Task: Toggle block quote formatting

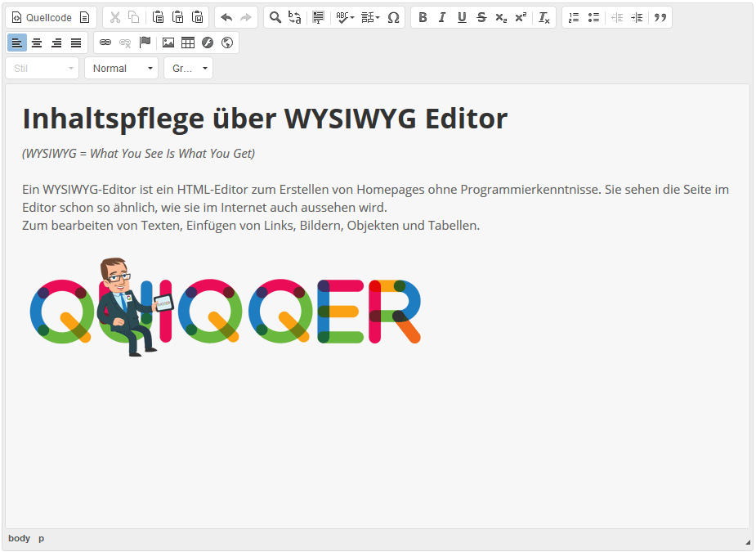Action: [x=660, y=18]
